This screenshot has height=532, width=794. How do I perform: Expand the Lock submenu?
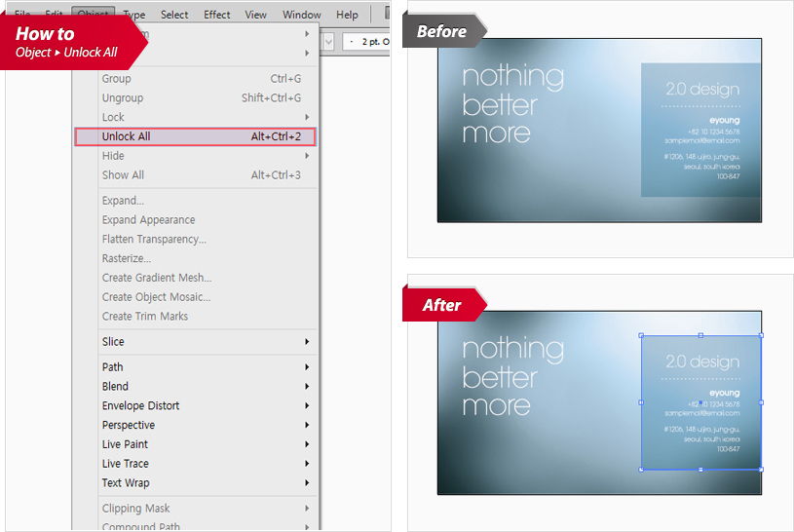pyautogui.click(x=195, y=117)
